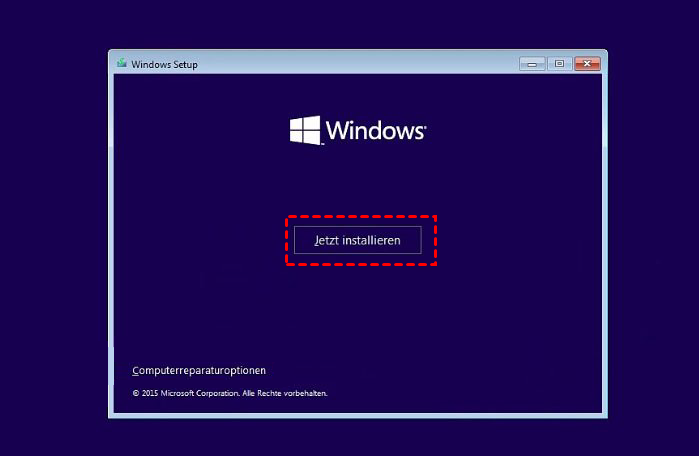This screenshot has width=699, height=456.
Task: Maximize the Windows Setup window
Action: (559, 64)
